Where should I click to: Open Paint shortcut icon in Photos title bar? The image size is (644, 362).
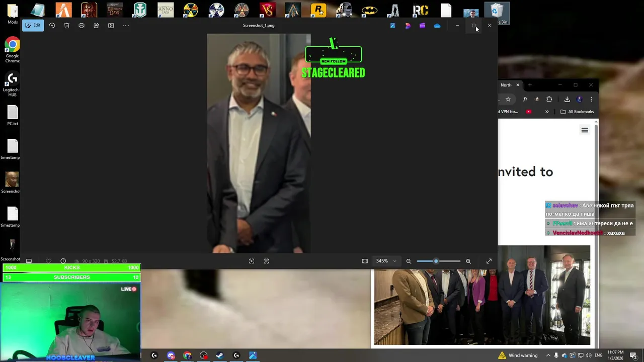(x=392, y=26)
